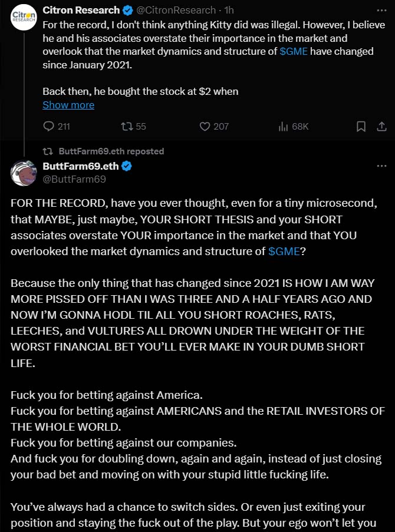
Task: Click the Citron Research verified badge
Action: [x=128, y=11]
